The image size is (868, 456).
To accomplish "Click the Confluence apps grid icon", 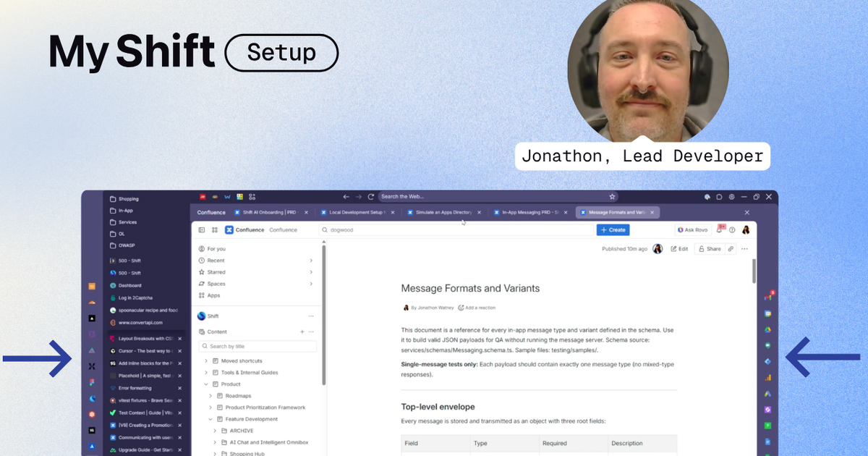I will point(214,229).
